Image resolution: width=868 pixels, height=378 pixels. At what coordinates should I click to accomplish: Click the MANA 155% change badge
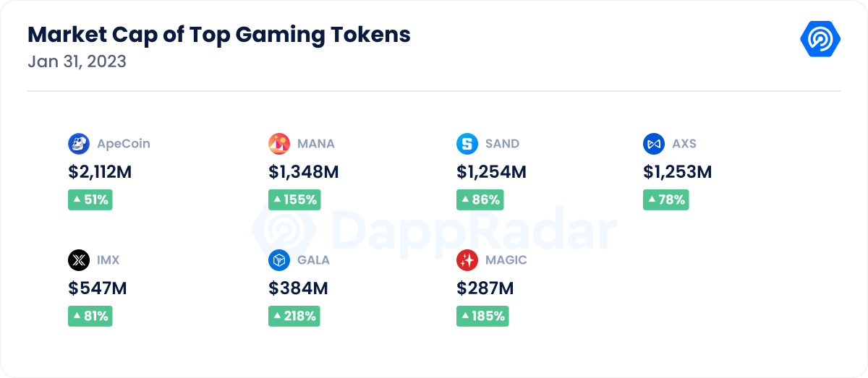pyautogui.click(x=294, y=200)
